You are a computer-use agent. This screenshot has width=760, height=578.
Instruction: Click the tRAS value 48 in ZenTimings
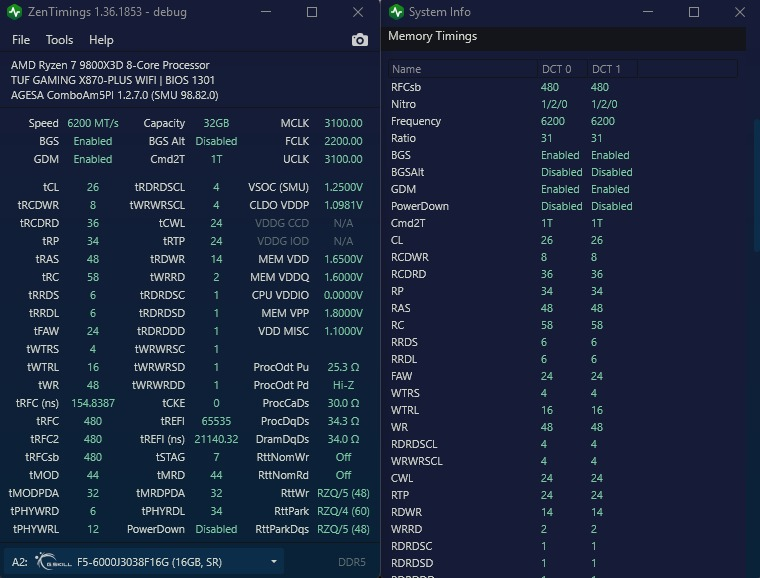(93, 259)
